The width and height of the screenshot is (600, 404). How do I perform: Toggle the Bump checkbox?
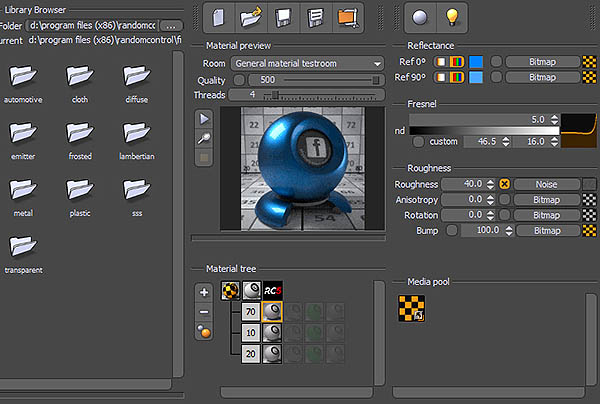pyautogui.click(x=453, y=231)
